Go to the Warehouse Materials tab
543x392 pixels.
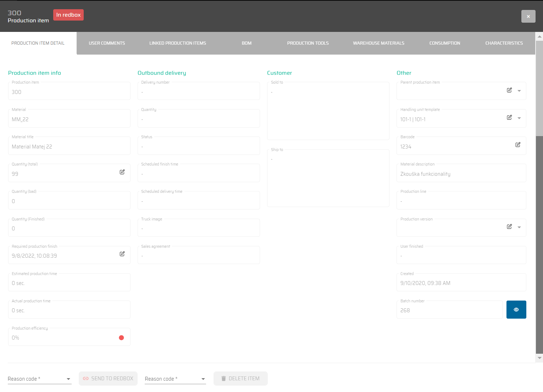pyautogui.click(x=378, y=43)
